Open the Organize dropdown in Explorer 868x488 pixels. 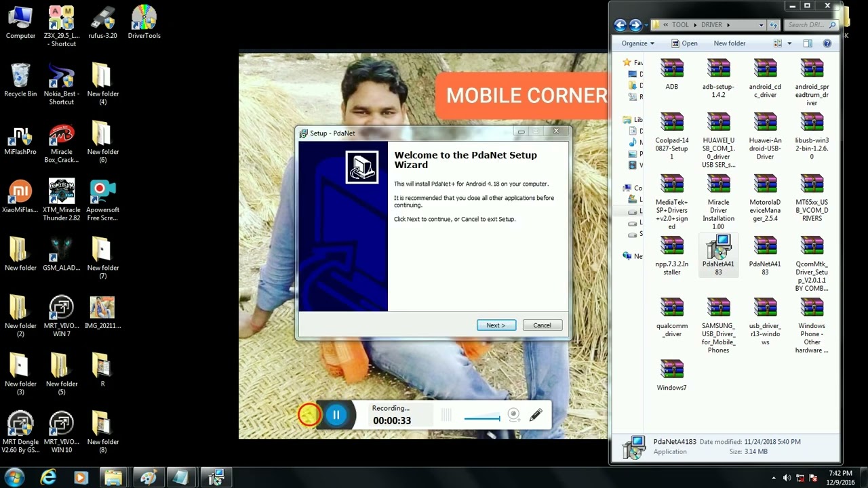pos(637,43)
